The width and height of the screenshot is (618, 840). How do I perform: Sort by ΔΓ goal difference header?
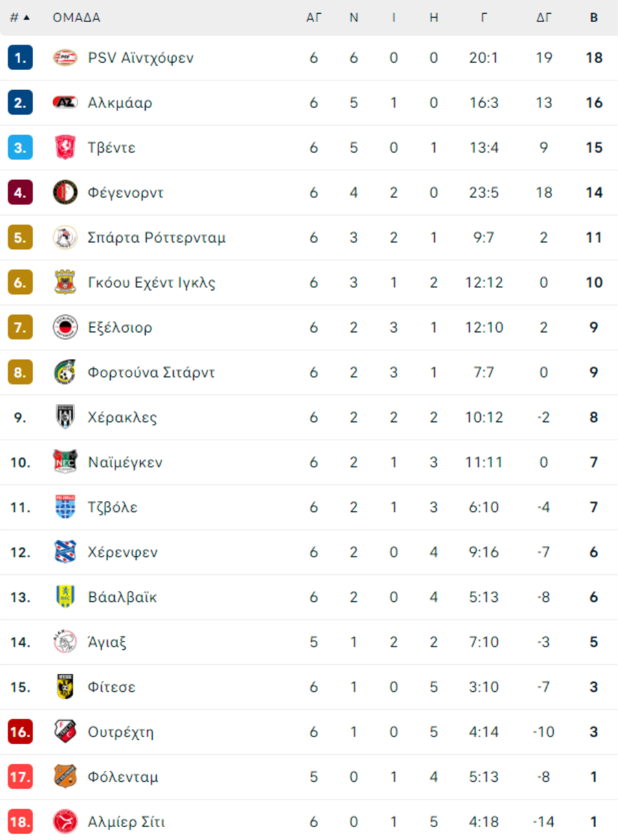pyautogui.click(x=544, y=18)
